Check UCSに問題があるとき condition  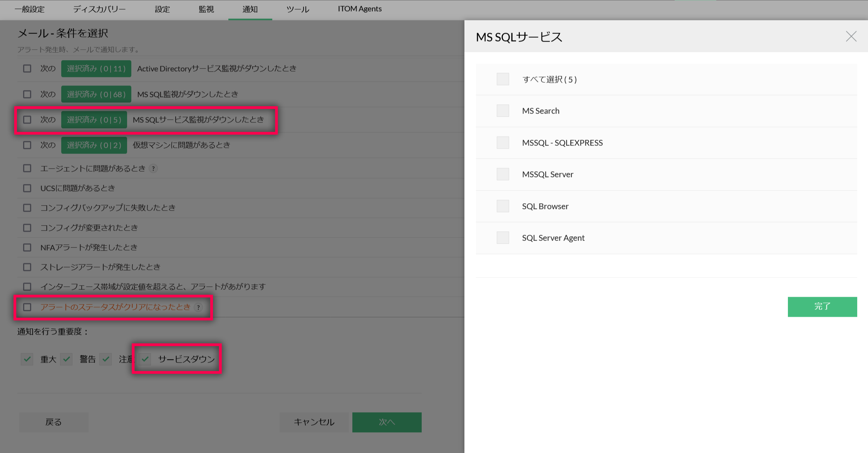point(27,188)
